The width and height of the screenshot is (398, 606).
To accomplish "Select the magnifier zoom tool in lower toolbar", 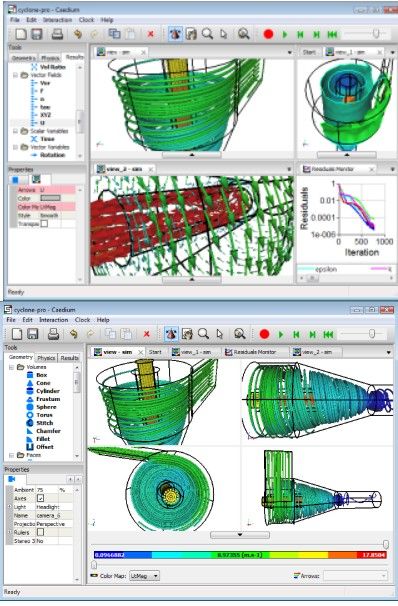I will click(203, 334).
